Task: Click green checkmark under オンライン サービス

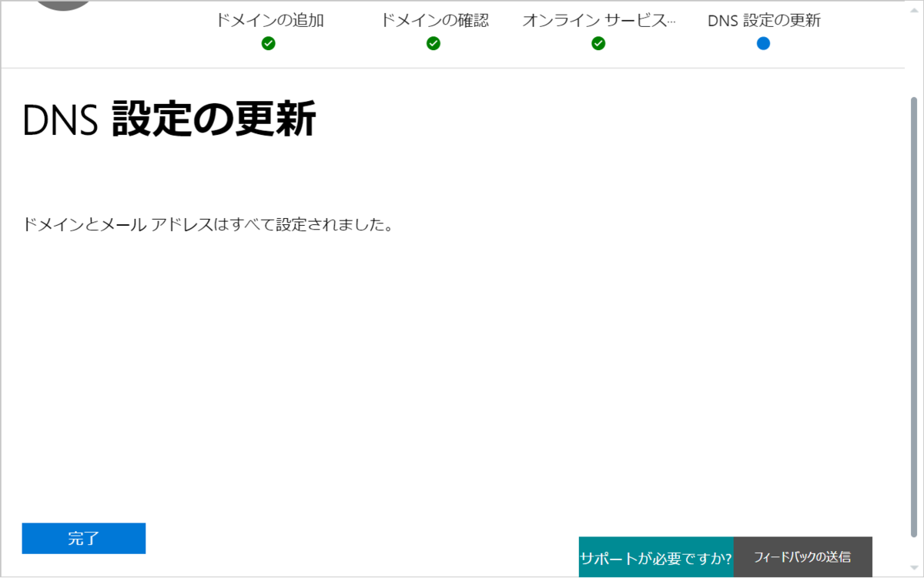Action: (x=598, y=43)
